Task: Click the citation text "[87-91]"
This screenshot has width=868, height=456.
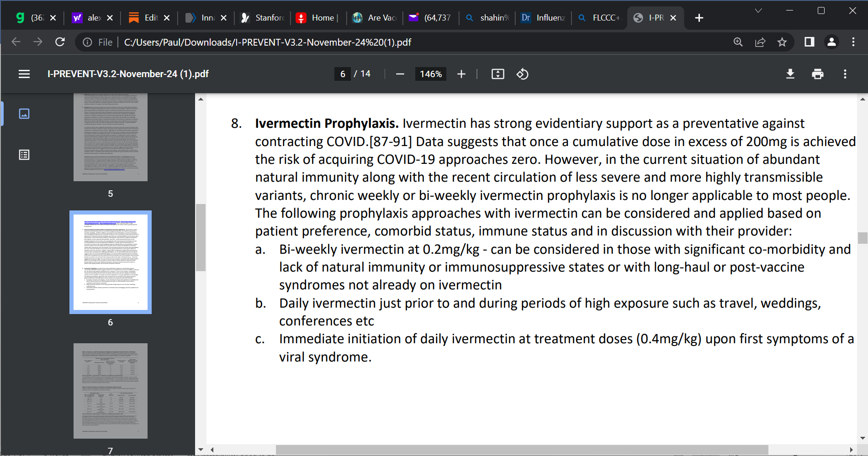Action: (391, 142)
